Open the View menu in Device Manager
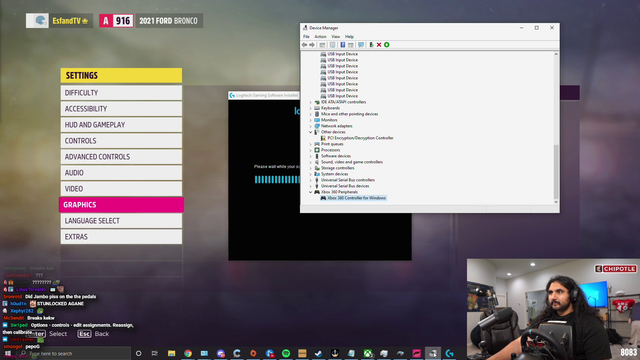640x360 pixels. [x=336, y=37]
